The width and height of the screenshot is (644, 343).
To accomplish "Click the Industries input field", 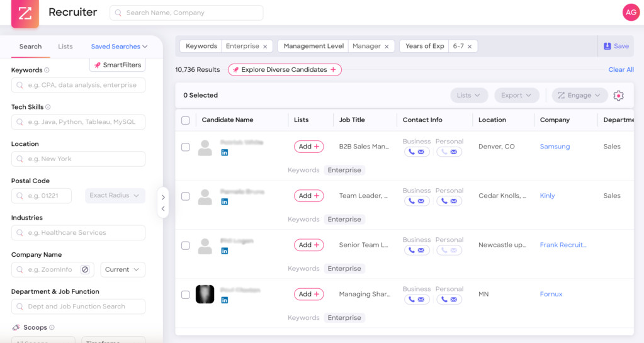I will [x=78, y=233].
